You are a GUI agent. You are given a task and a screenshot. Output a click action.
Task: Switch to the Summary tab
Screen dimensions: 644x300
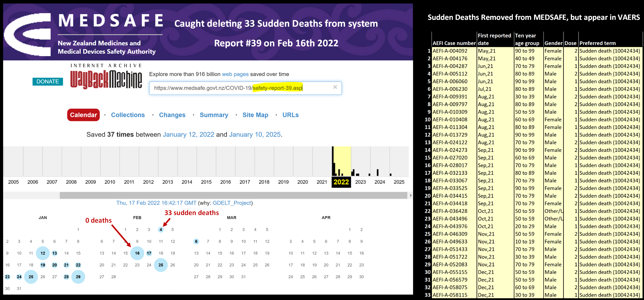(x=214, y=115)
